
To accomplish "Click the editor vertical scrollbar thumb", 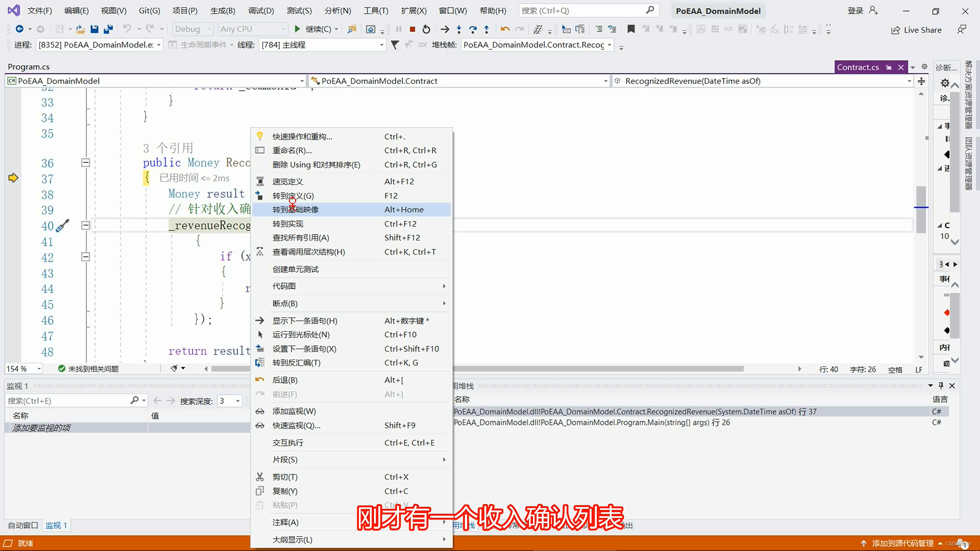I will point(921,210).
